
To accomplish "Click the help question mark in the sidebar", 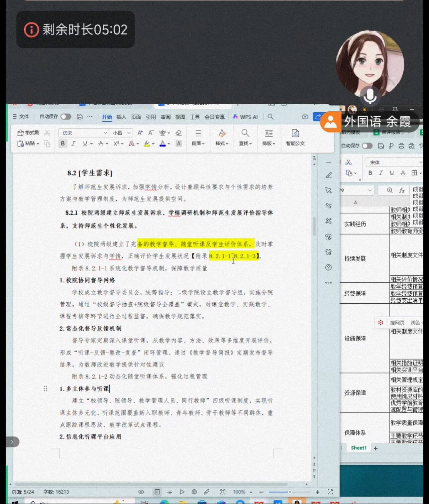I will (x=328, y=267).
